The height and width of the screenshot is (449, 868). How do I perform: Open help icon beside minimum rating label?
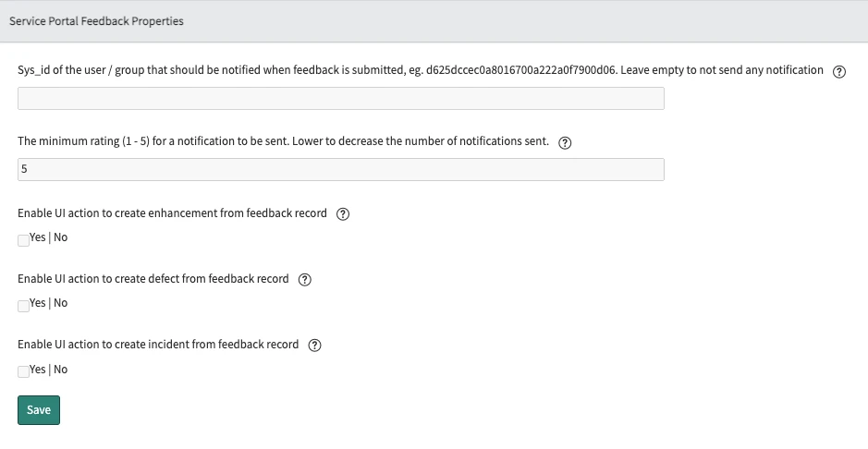click(566, 143)
